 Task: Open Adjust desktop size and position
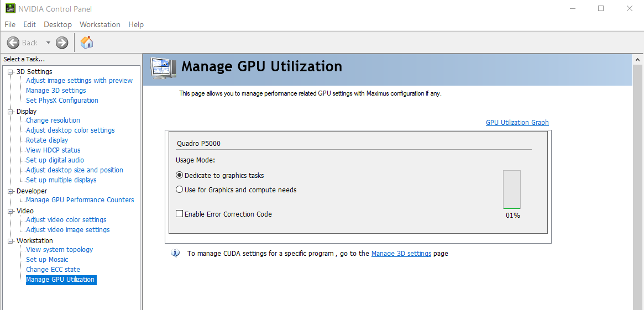[x=74, y=170]
